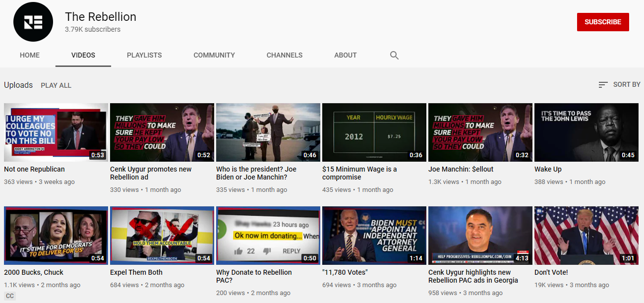Open Wake Up video thumbnail

pos(586,132)
